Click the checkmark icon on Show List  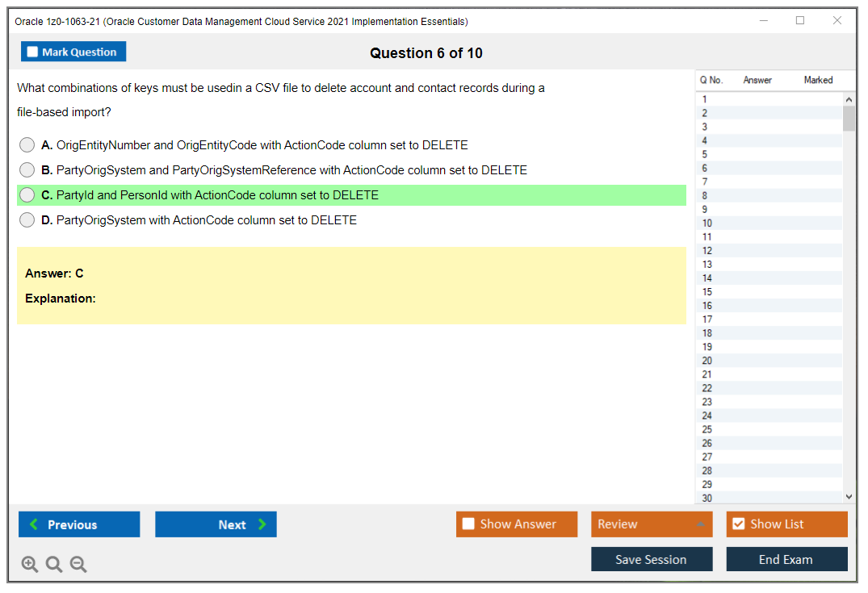(x=738, y=524)
